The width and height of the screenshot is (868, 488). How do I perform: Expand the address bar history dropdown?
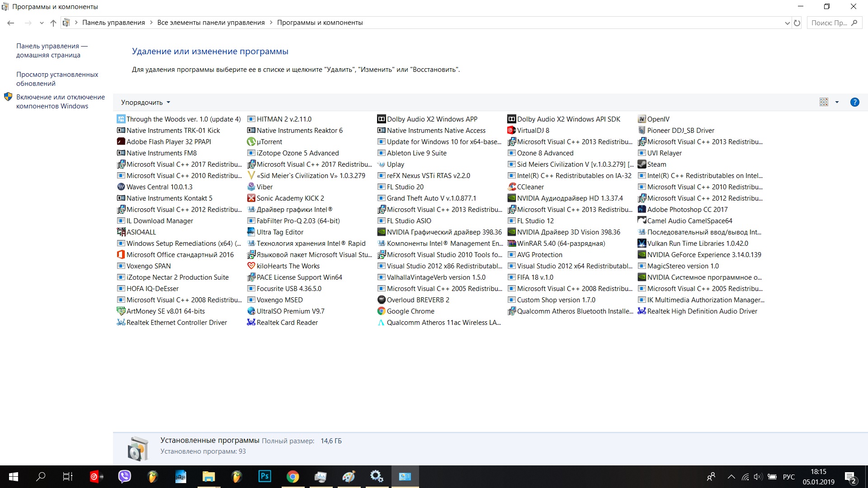[x=787, y=23]
